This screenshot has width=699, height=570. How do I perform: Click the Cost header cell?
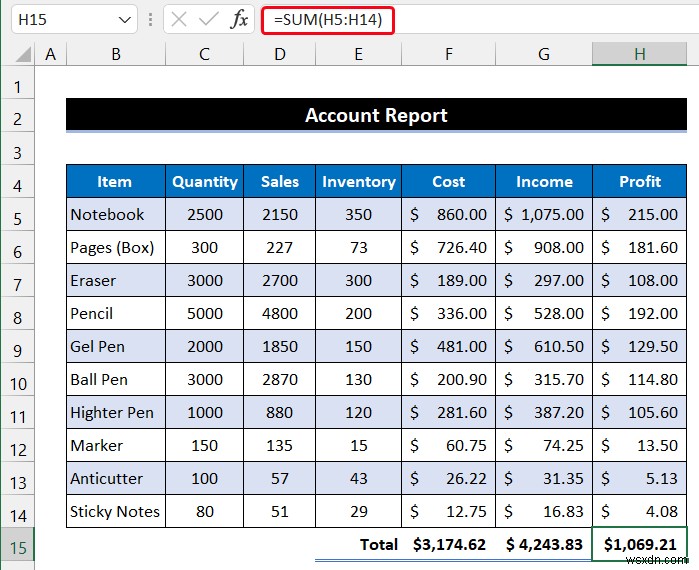pyautogui.click(x=448, y=181)
